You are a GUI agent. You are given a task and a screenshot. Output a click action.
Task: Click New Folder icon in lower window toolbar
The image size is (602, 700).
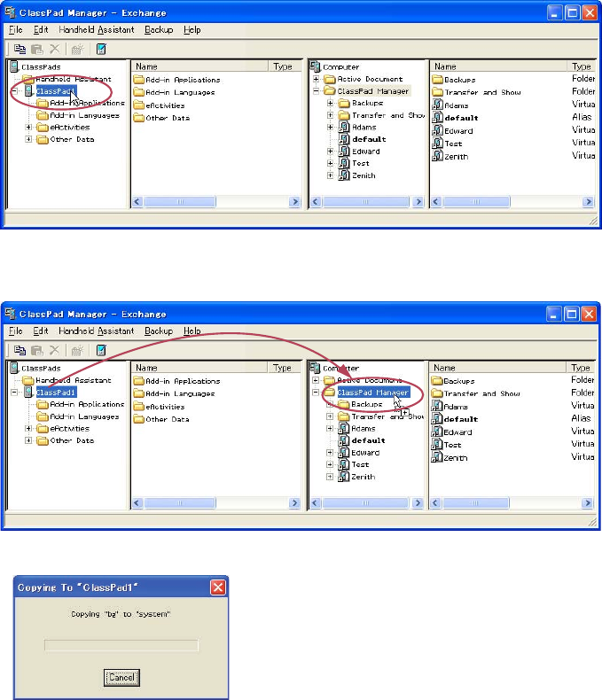tap(77, 351)
